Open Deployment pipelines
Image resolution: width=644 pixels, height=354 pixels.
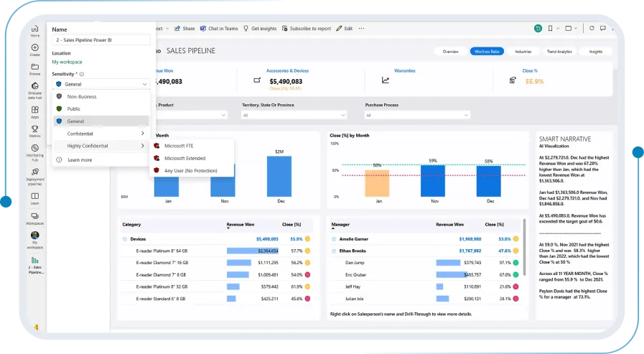pos(35,176)
